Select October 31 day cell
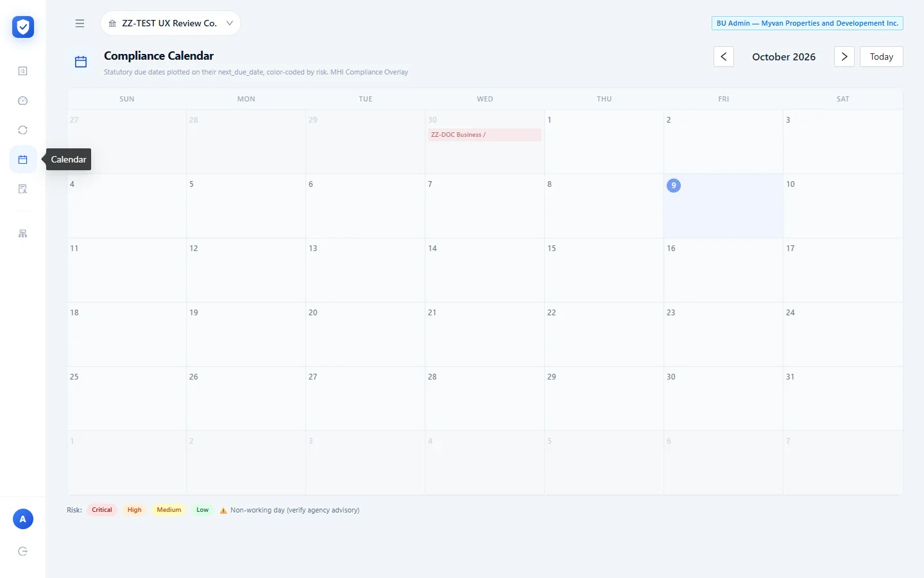Image resolution: width=924 pixels, height=578 pixels. [843, 399]
